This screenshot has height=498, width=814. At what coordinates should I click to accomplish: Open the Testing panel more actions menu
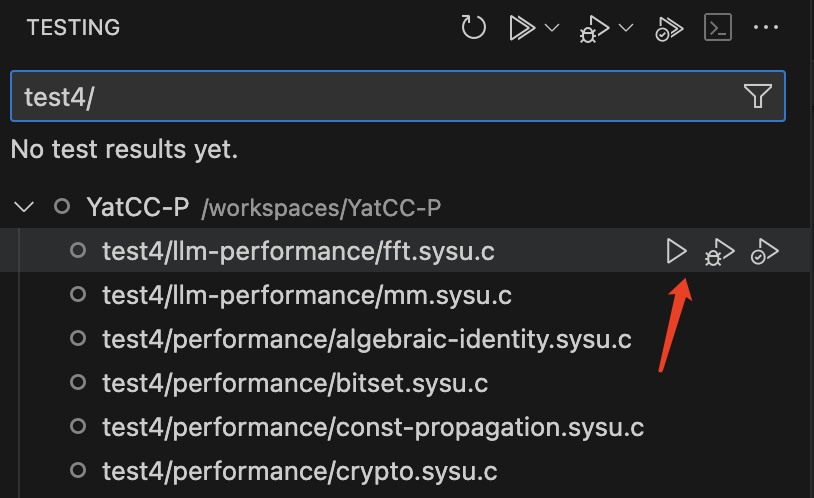click(765, 28)
